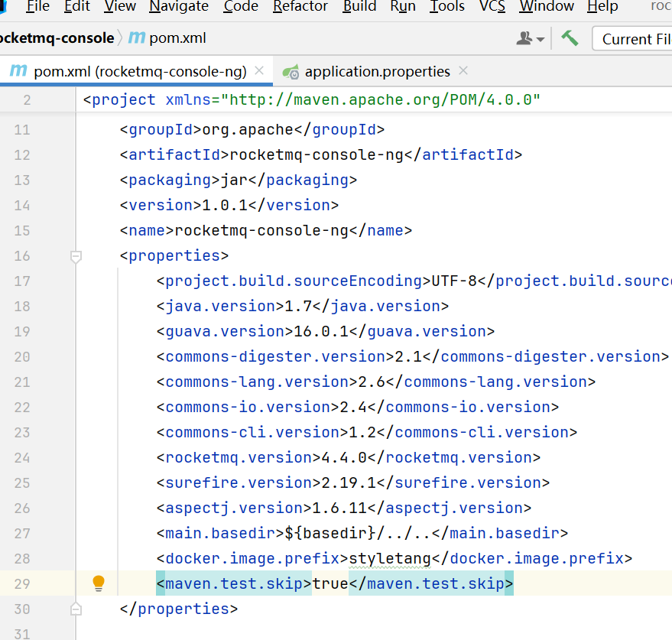This screenshot has height=640, width=672.
Task: Open the Tools menu
Action: tap(447, 6)
